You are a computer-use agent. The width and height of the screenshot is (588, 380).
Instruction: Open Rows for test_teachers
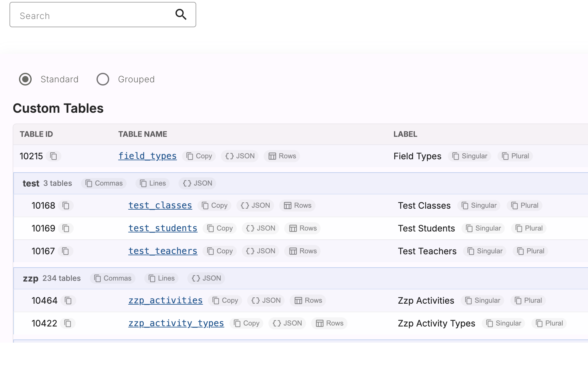click(x=303, y=251)
